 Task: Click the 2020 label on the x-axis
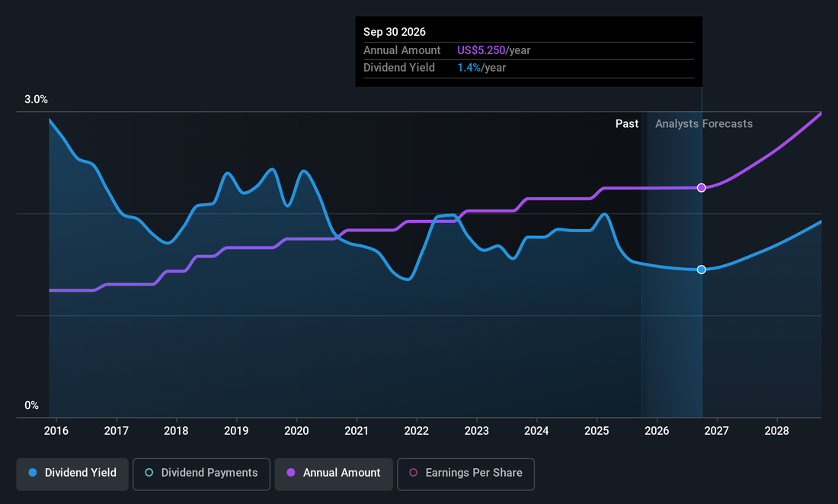[x=296, y=431]
